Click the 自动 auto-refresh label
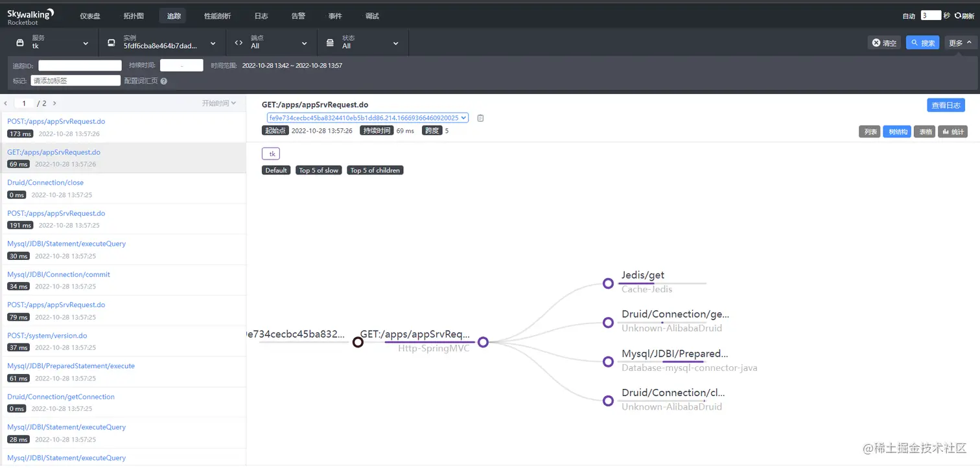This screenshot has width=980, height=468. (909, 16)
